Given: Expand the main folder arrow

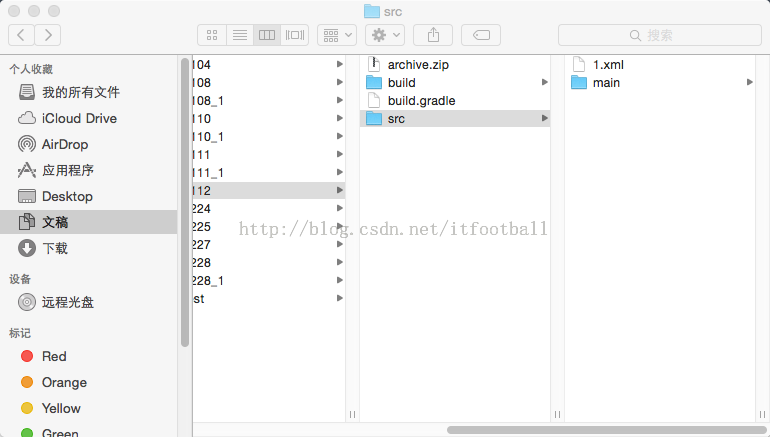Looking at the screenshot, I should 749,82.
